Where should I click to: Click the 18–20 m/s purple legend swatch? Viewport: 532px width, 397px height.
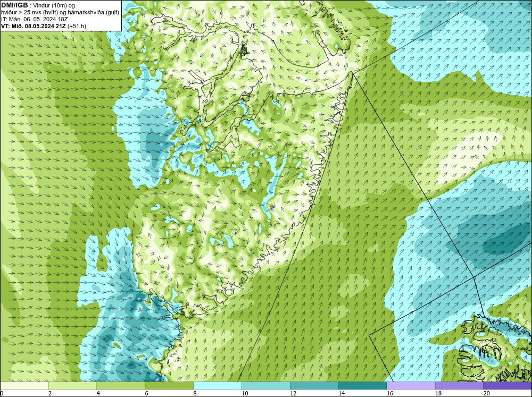coord(459,385)
